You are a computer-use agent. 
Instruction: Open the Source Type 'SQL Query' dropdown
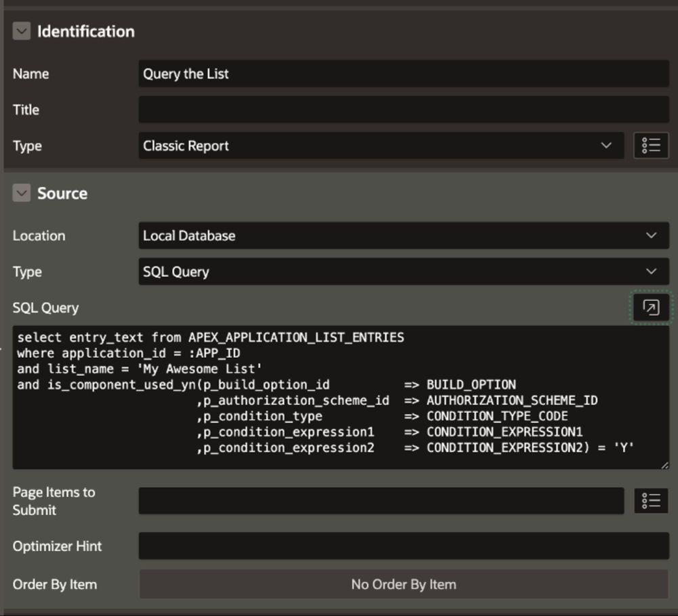click(403, 272)
